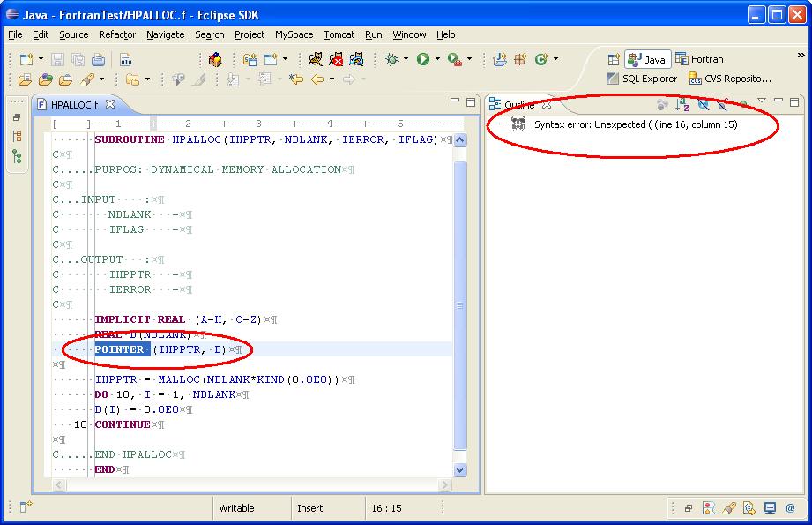Click the New Java Class icon

(541, 60)
